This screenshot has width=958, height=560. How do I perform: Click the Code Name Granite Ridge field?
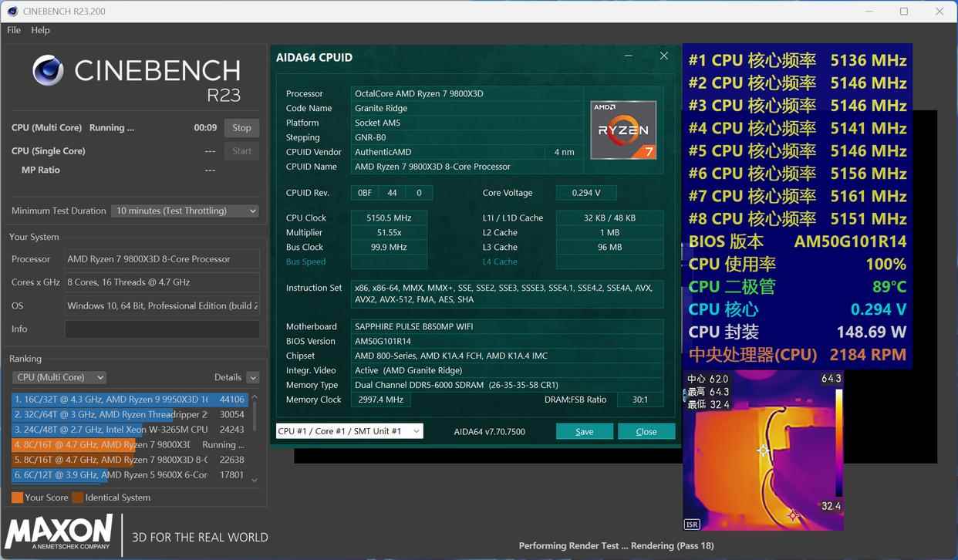(x=467, y=109)
